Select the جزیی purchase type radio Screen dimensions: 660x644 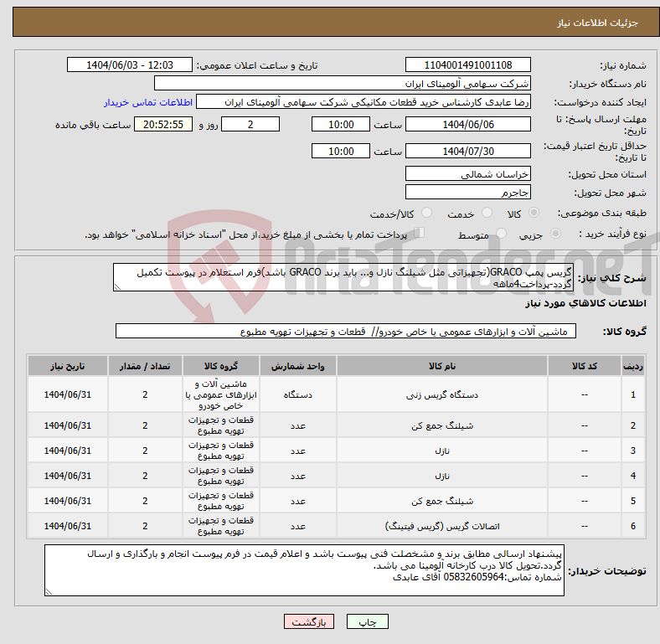coord(555,233)
